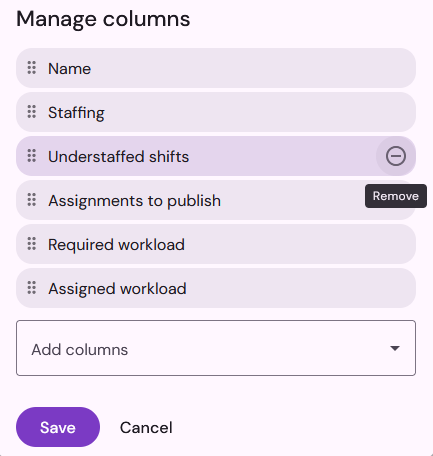Click the Understaffed shifts drag handle
This screenshot has height=456, width=433.
[x=32, y=156]
